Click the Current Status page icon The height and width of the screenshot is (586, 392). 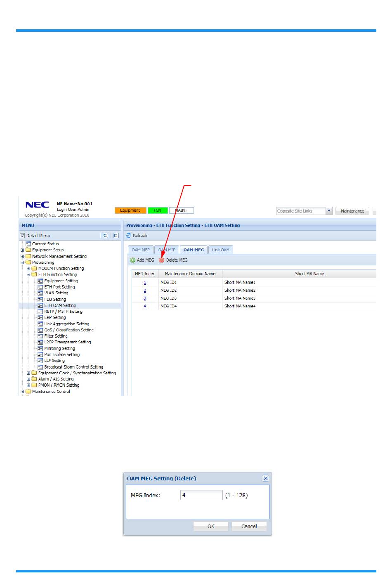pyautogui.click(x=28, y=244)
